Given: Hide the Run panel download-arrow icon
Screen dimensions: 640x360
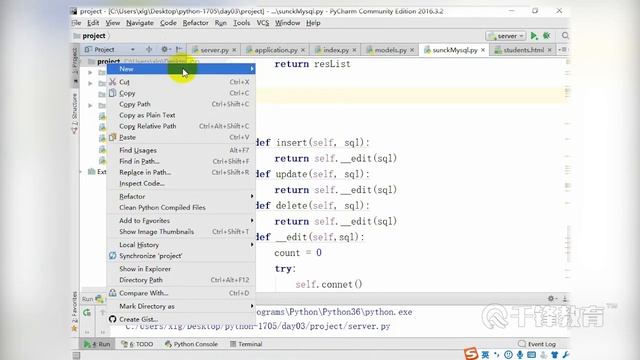Looking at the screenshot, I should click(x=564, y=298).
